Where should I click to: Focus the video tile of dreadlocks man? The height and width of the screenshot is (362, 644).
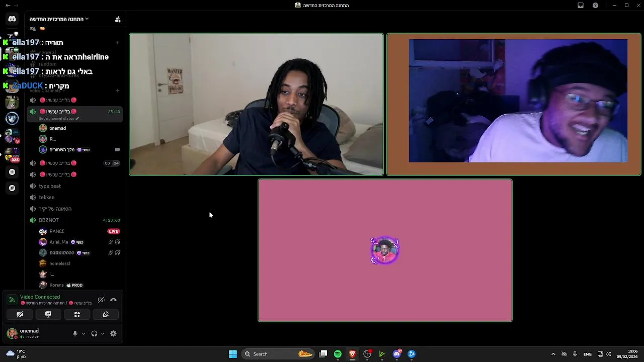256,105
